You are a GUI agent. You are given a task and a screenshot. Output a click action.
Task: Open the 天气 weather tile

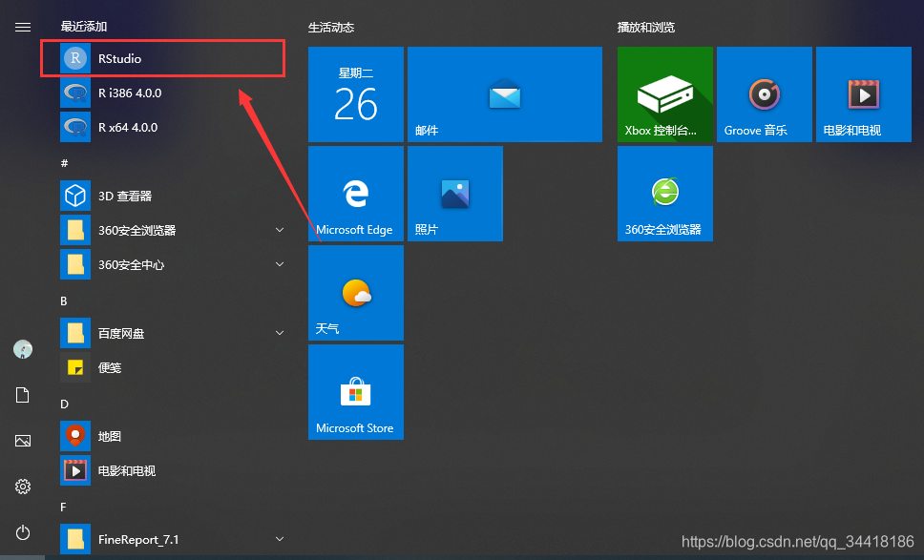pos(356,293)
